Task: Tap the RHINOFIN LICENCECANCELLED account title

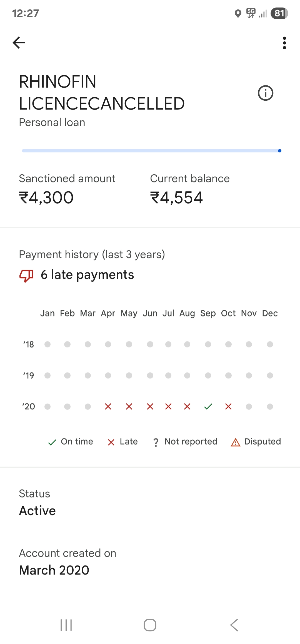Action: (x=102, y=93)
